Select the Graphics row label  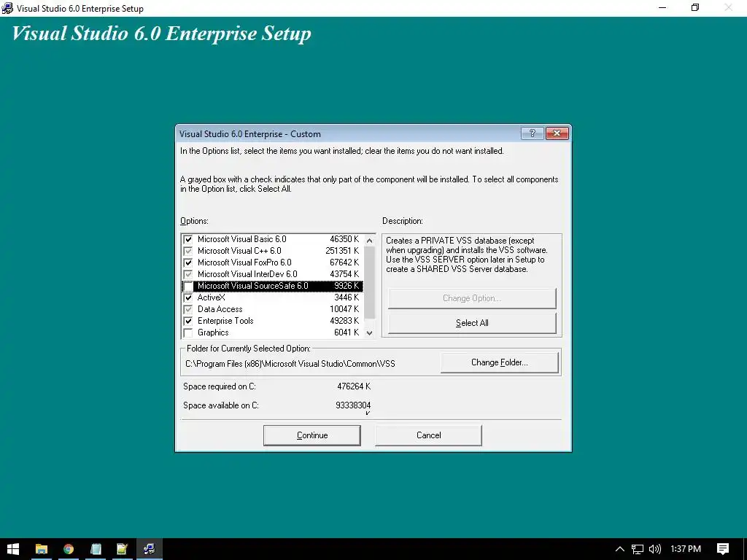(x=213, y=332)
